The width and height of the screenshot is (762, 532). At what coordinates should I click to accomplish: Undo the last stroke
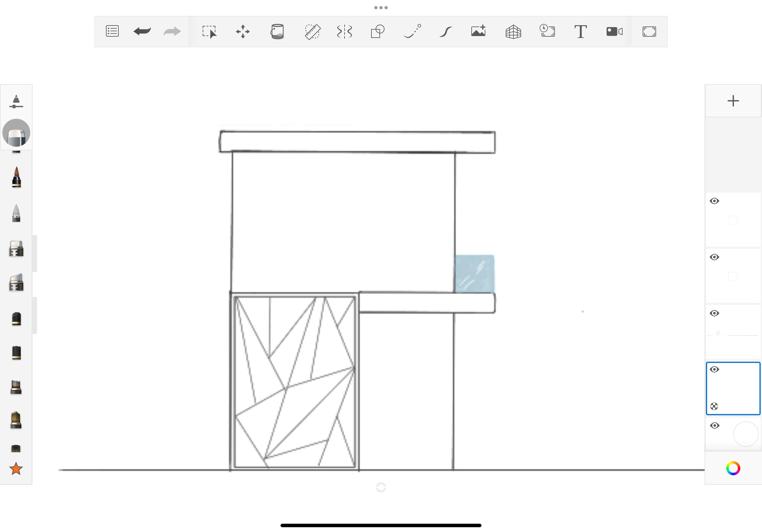(142, 32)
